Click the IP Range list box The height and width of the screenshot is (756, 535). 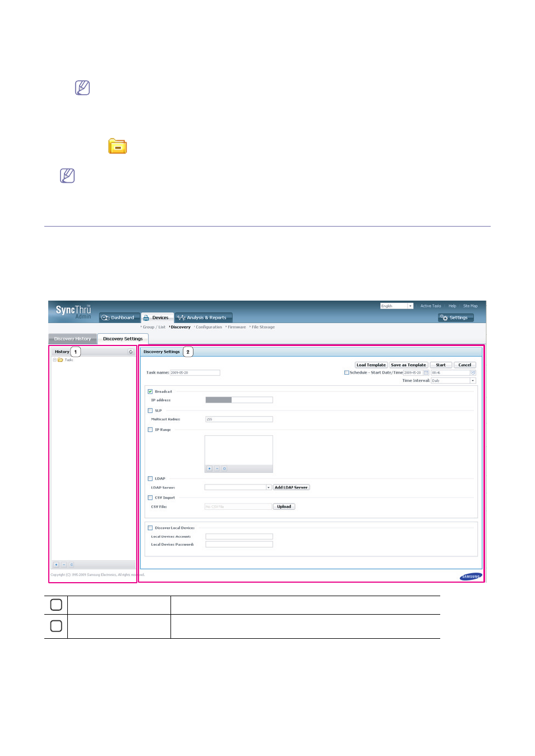click(239, 451)
